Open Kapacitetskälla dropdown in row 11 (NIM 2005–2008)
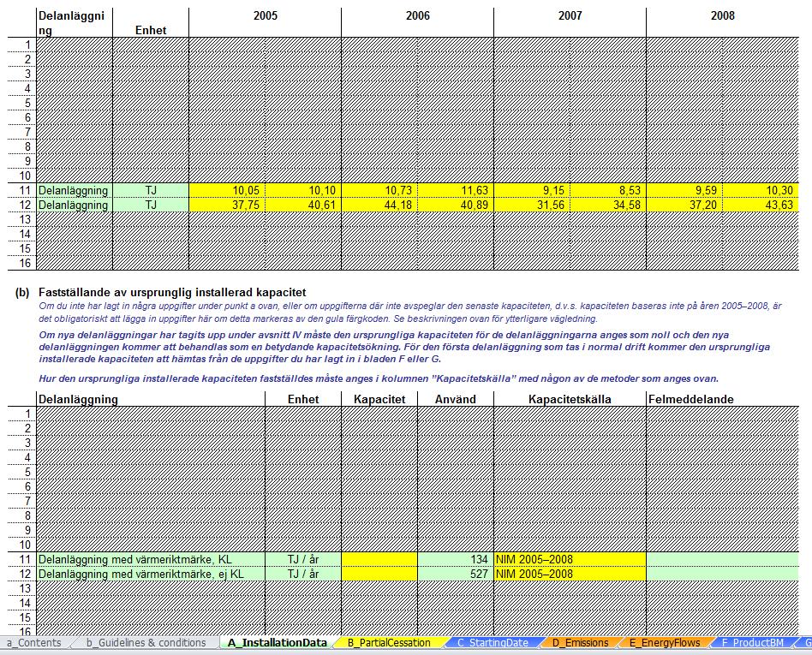The height and width of the screenshot is (655, 812). click(570, 559)
